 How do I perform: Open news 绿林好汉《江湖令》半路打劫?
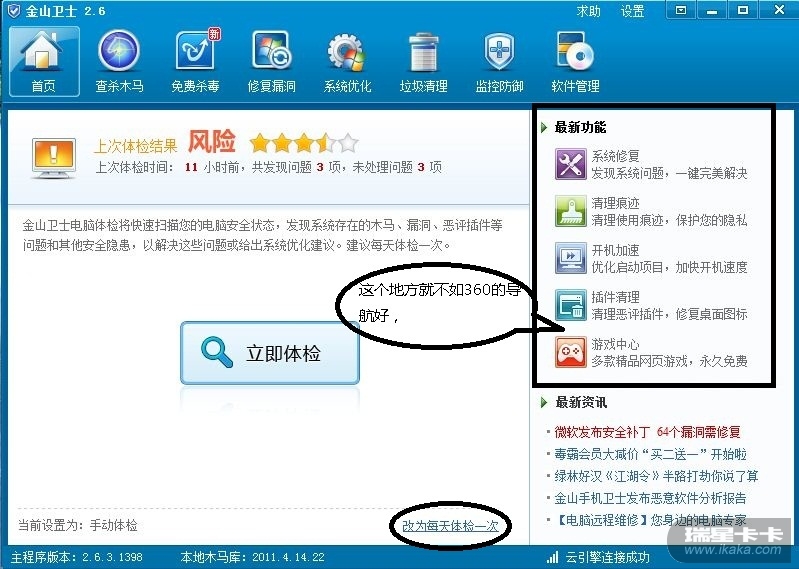pos(656,476)
